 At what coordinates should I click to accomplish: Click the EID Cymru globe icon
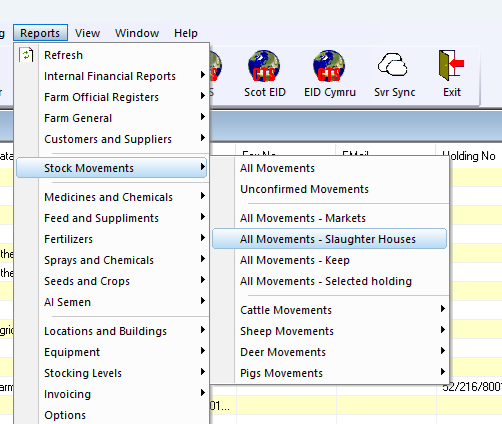point(329,66)
